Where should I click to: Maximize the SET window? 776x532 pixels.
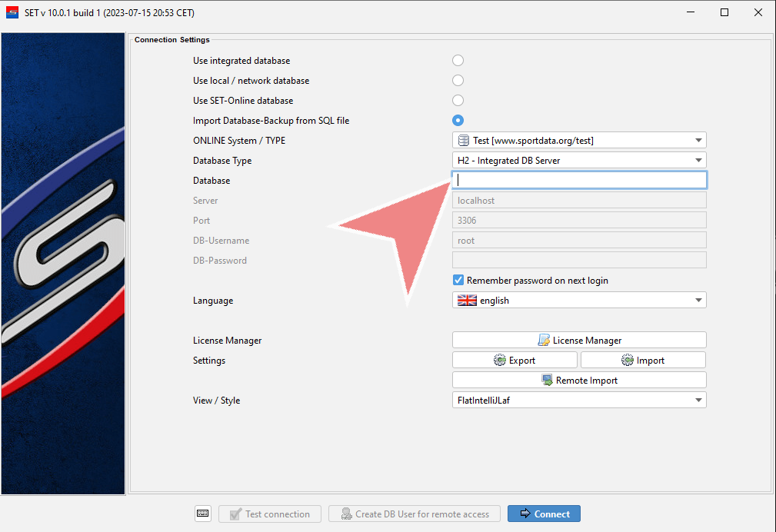point(724,12)
